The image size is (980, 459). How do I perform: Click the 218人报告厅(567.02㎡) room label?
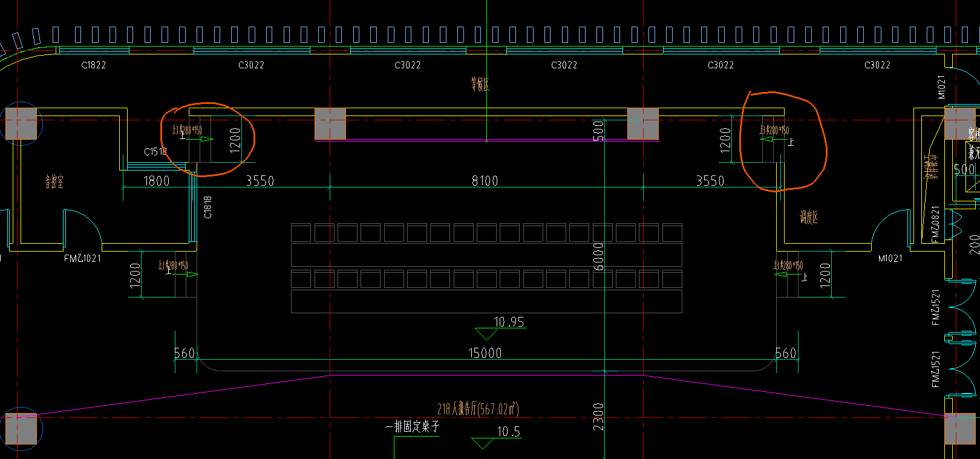point(478,409)
